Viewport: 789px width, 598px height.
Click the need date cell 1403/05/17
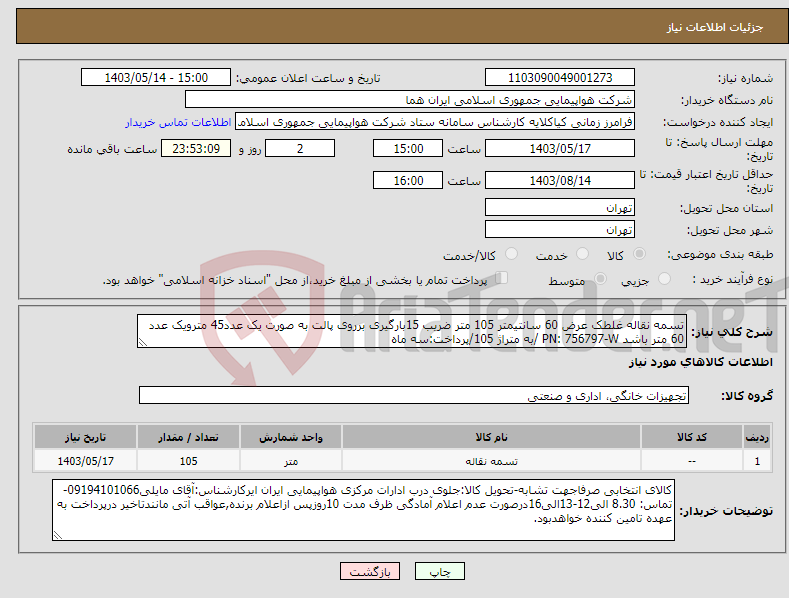[x=86, y=461]
